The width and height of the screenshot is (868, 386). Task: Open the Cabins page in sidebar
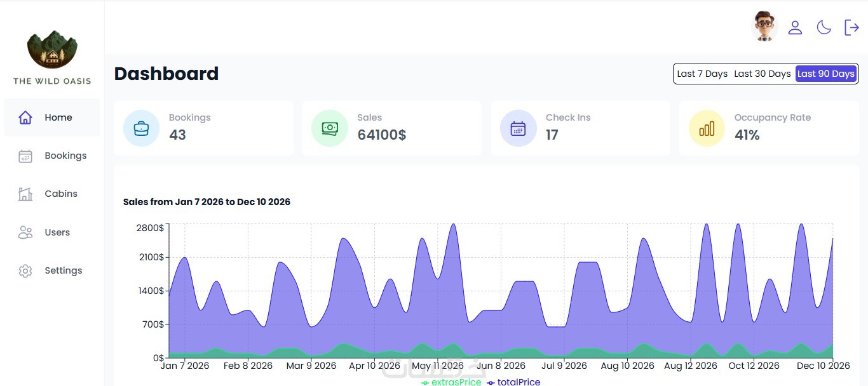click(x=52, y=194)
